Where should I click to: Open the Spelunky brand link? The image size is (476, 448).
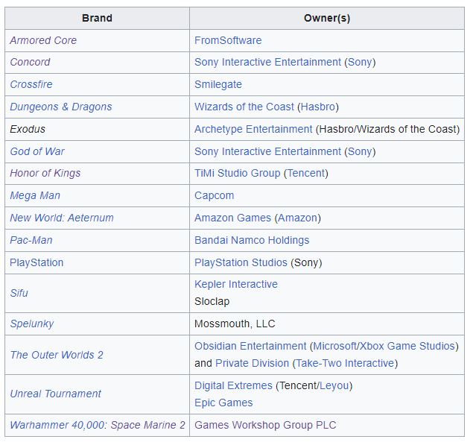pos(32,324)
